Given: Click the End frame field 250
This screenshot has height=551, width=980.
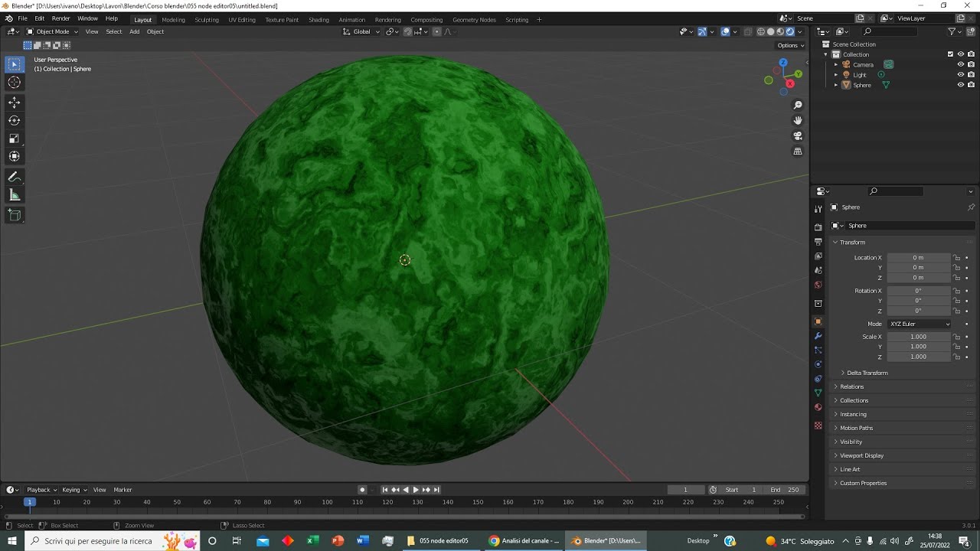Looking at the screenshot, I should pyautogui.click(x=786, y=490).
